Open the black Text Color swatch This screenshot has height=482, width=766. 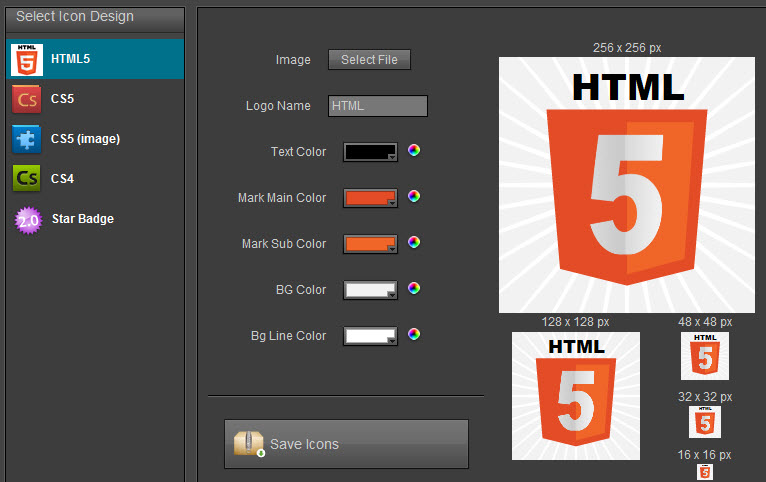pos(370,152)
